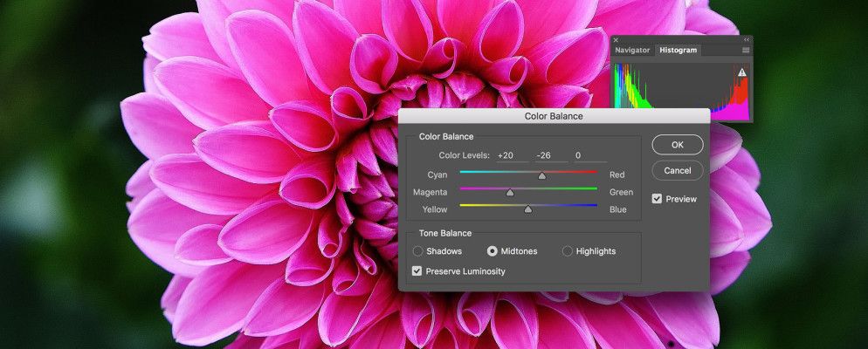Image resolution: width=868 pixels, height=349 pixels.
Task: Choose Highlights tone balance
Action: tap(567, 251)
